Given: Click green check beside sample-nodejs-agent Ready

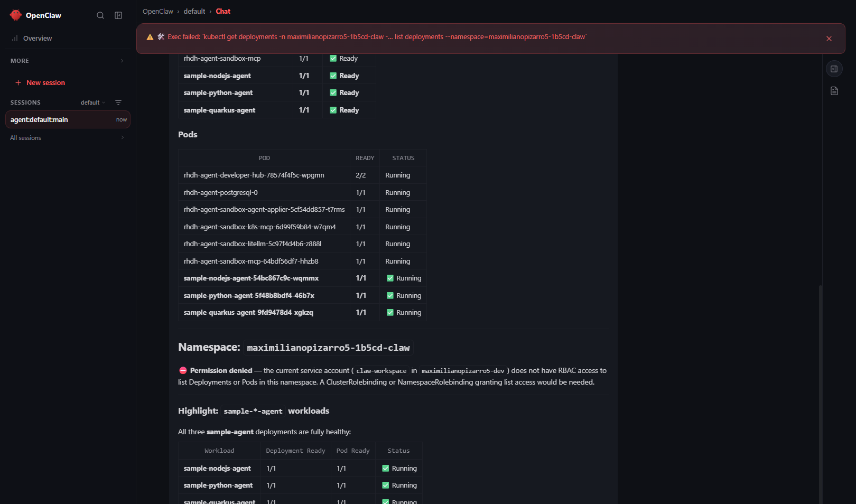Looking at the screenshot, I should coord(333,76).
